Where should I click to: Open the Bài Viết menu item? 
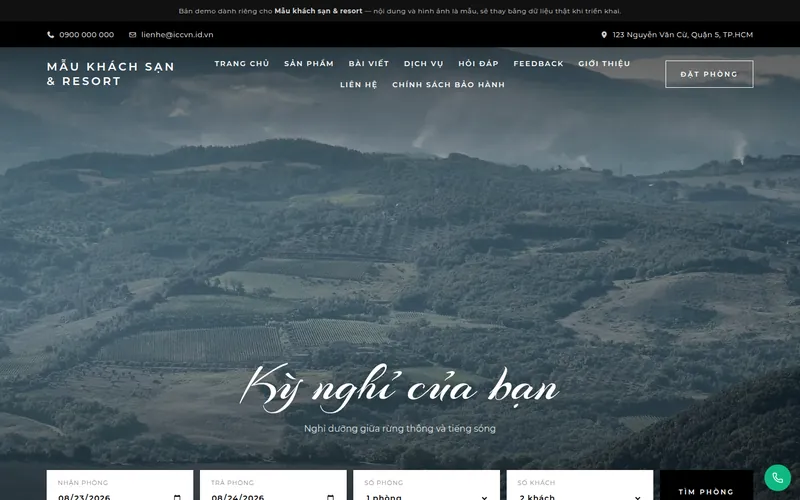click(x=369, y=63)
